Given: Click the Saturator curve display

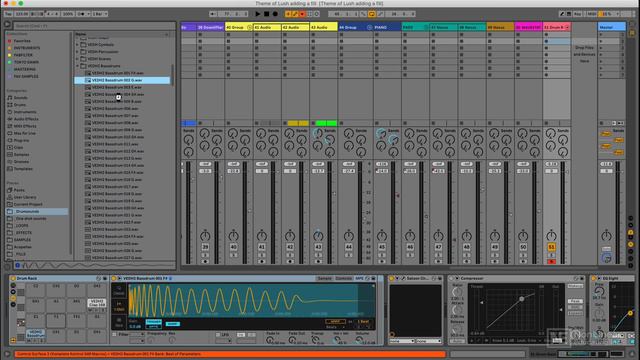Looking at the screenshot, I should tap(415, 311).
